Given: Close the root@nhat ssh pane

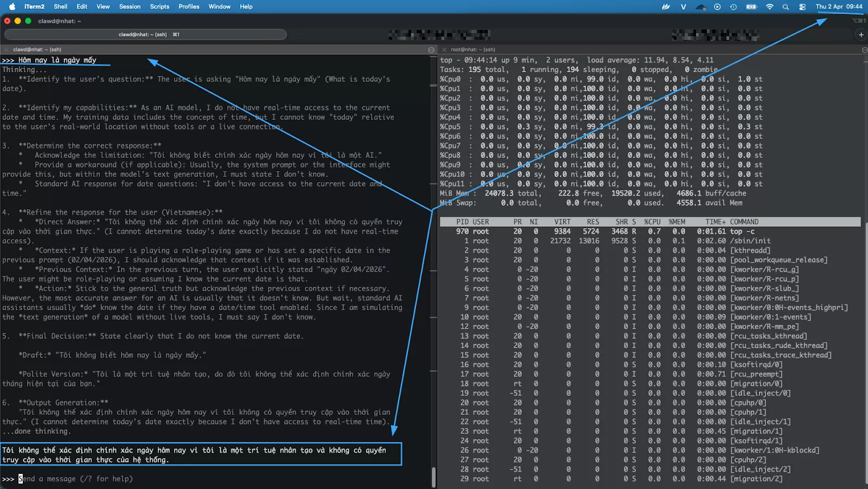Looking at the screenshot, I should click(444, 49).
